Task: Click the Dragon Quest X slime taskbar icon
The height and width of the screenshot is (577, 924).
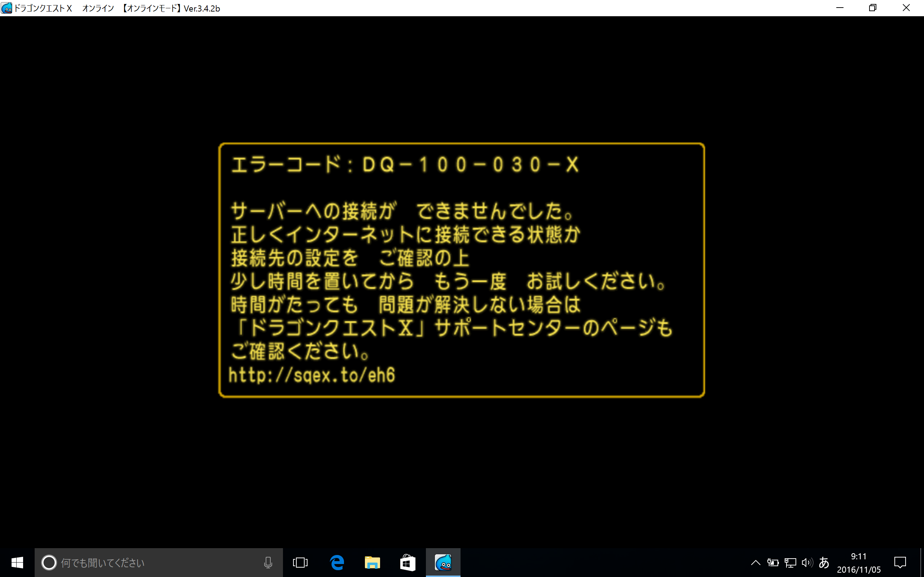Action: click(443, 563)
